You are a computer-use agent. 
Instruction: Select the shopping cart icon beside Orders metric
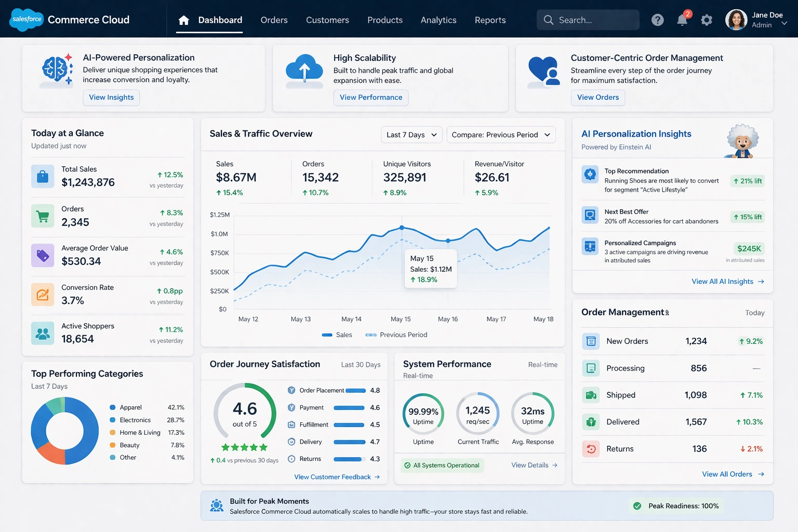pyautogui.click(x=43, y=216)
